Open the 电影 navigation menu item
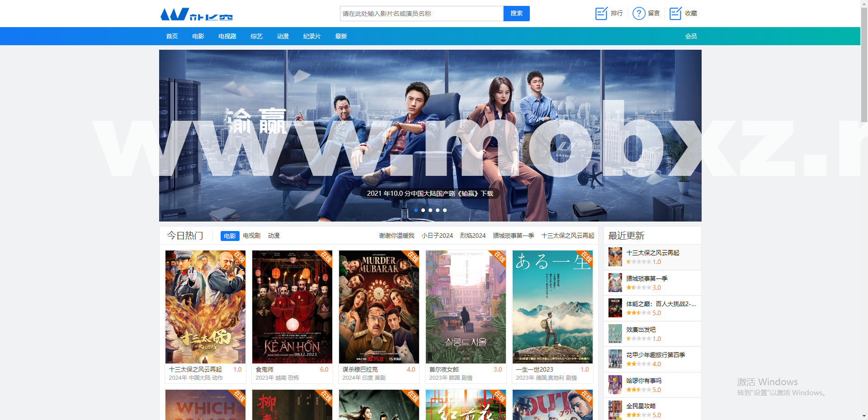Image resolution: width=868 pixels, height=420 pixels. click(x=198, y=36)
